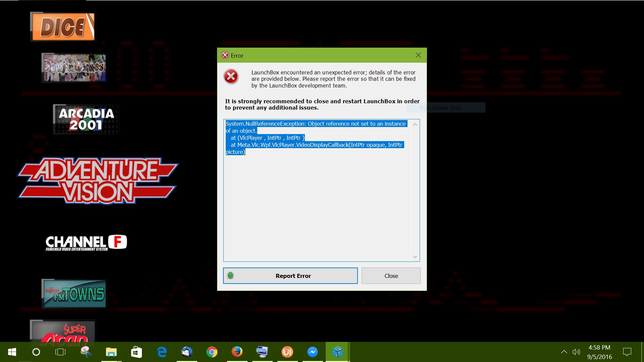This screenshot has width=644, height=362.
Task: Switch to LaunchBox cube icon in taskbar
Action: point(338,352)
